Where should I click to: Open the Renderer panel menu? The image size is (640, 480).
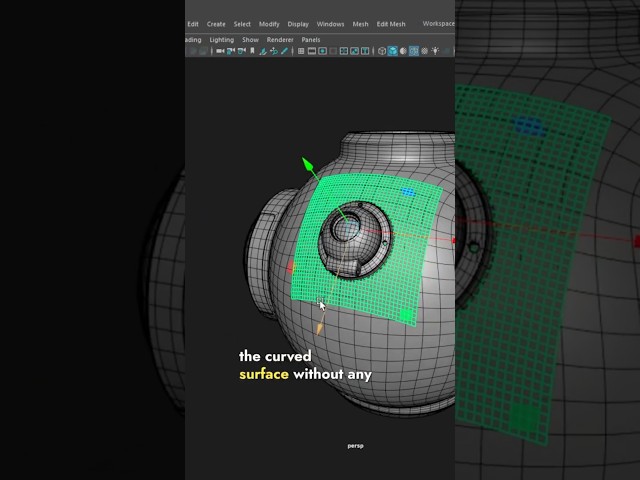[280, 40]
